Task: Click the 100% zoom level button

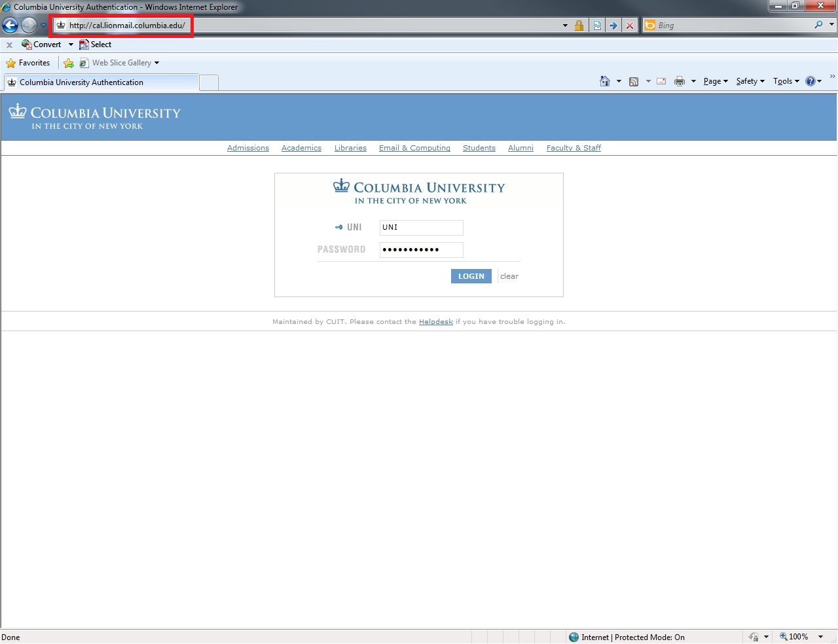Action: [x=793, y=637]
